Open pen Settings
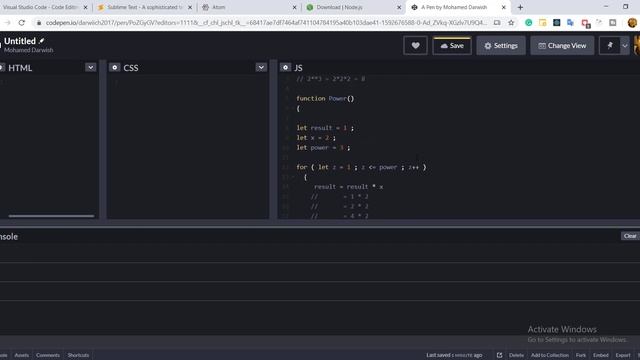Screen dimensions: 640x360 pos(501,46)
